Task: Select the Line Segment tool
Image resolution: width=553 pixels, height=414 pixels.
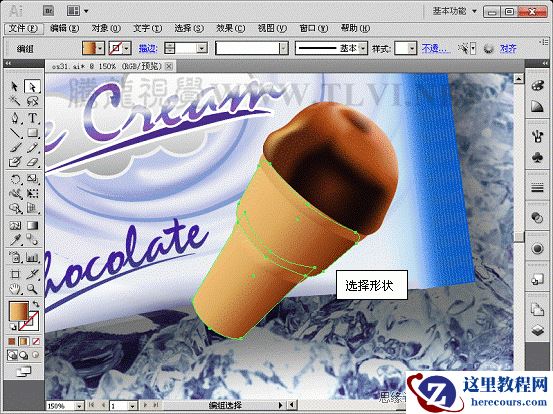Action: (14, 133)
